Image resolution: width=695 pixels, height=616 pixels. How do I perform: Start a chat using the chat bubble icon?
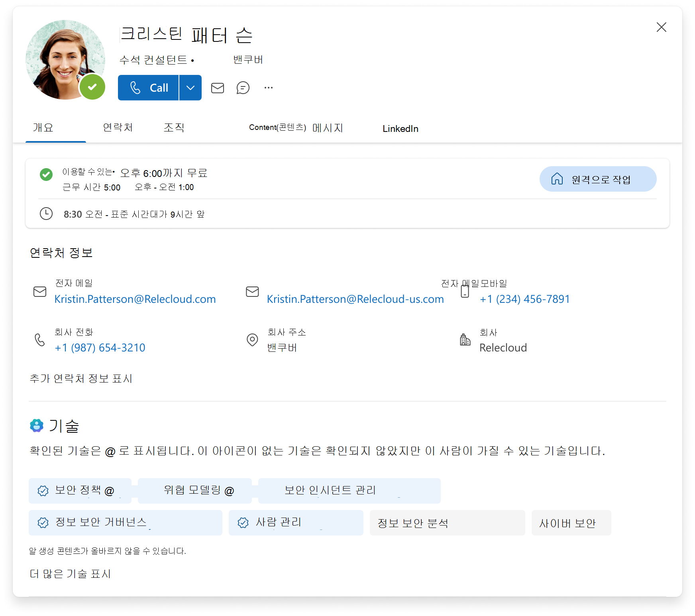pos(243,88)
